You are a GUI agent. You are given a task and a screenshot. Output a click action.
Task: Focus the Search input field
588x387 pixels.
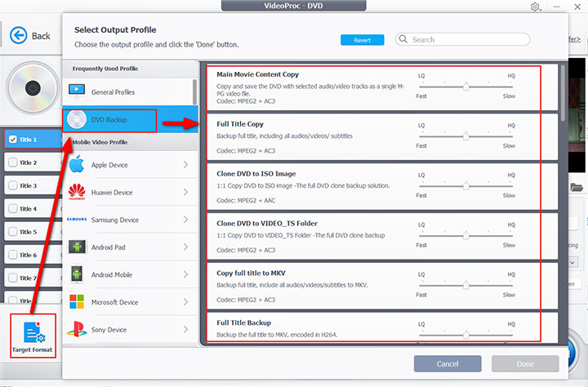point(462,39)
